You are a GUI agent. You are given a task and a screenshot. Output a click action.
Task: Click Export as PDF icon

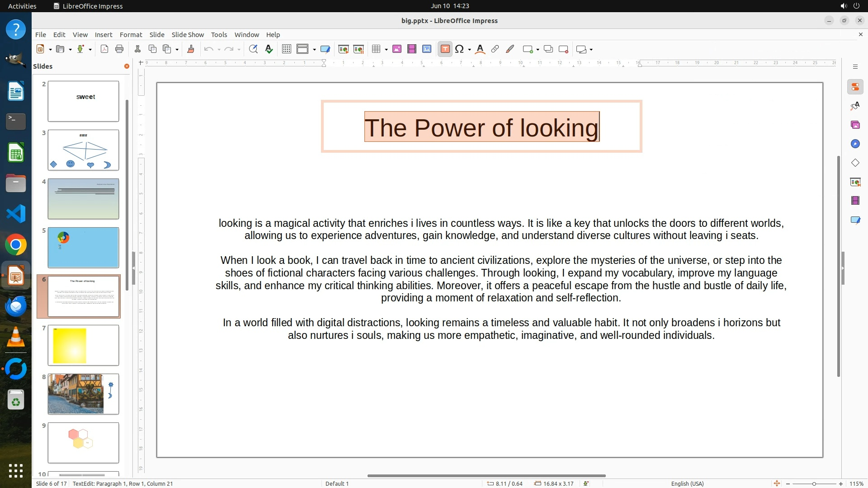(104, 49)
